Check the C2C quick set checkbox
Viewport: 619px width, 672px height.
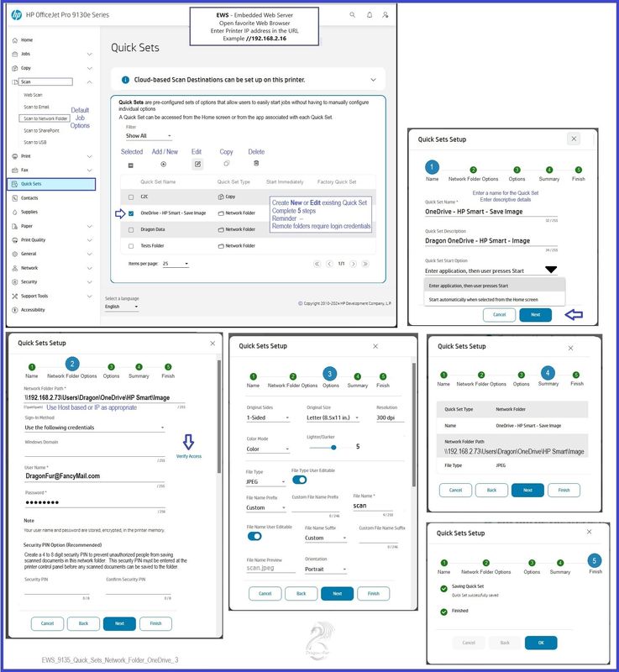point(131,197)
